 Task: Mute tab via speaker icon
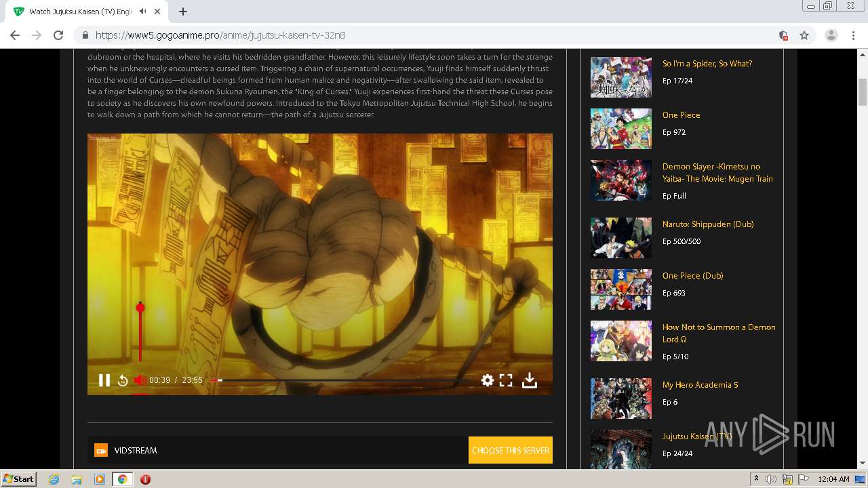(143, 12)
